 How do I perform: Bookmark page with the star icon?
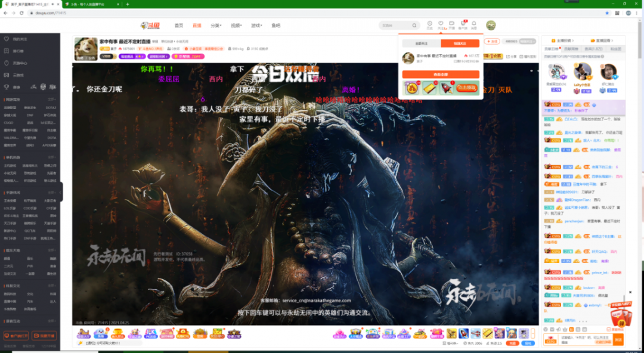[607, 13]
